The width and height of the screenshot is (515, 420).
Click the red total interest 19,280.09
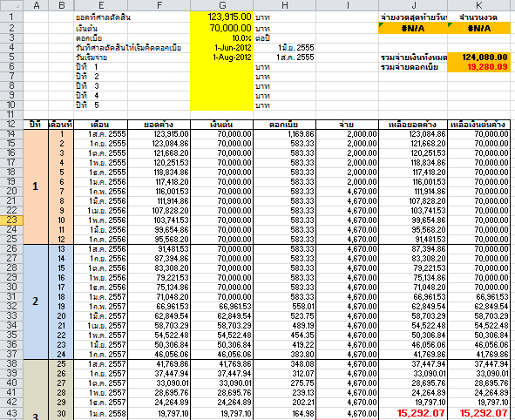pyautogui.click(x=479, y=67)
